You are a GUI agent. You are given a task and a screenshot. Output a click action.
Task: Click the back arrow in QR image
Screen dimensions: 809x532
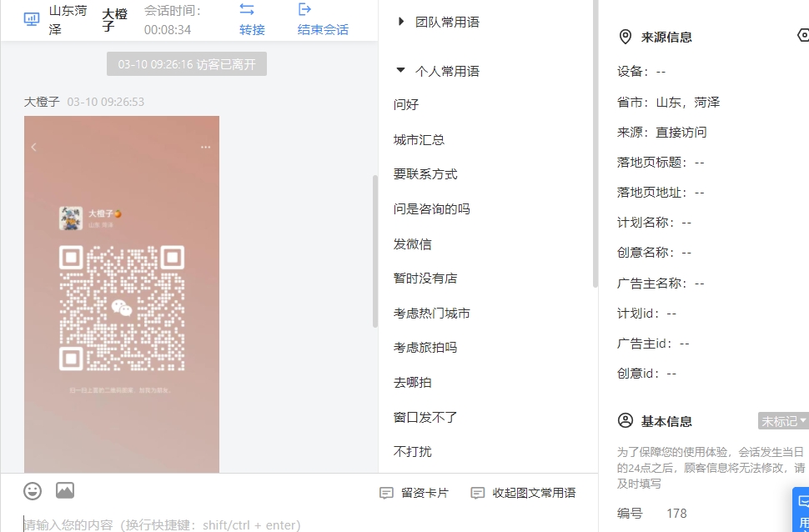point(34,147)
